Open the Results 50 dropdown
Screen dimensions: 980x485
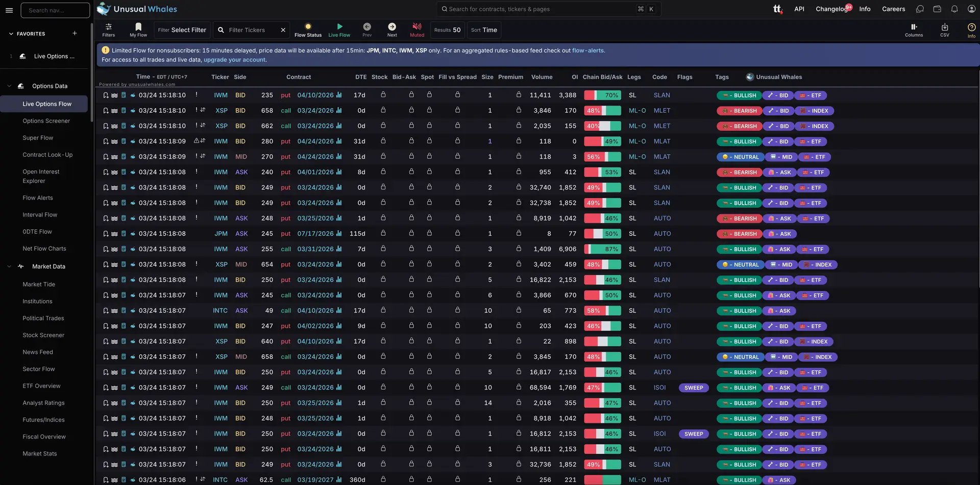(447, 30)
